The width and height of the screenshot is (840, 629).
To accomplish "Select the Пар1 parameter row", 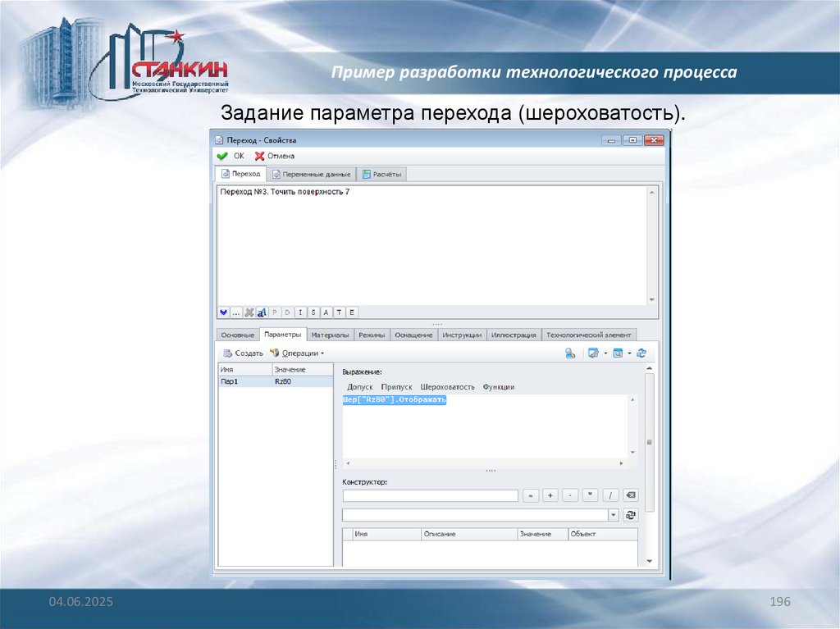I will click(x=276, y=381).
